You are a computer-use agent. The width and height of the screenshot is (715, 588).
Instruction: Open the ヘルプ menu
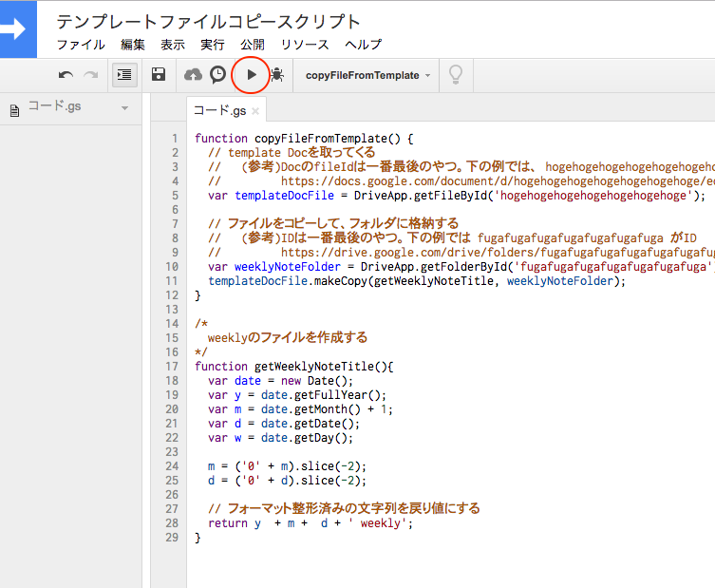(x=363, y=45)
